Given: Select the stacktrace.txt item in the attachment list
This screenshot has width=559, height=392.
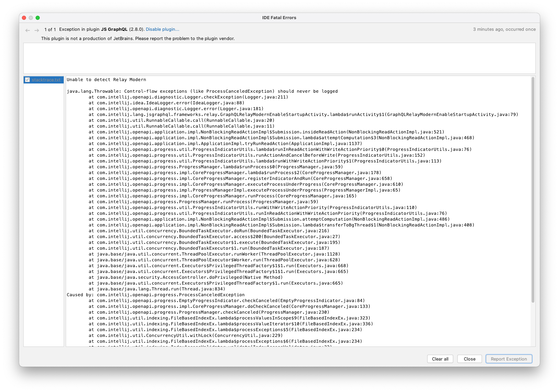Looking at the screenshot, I should click(46, 80).
